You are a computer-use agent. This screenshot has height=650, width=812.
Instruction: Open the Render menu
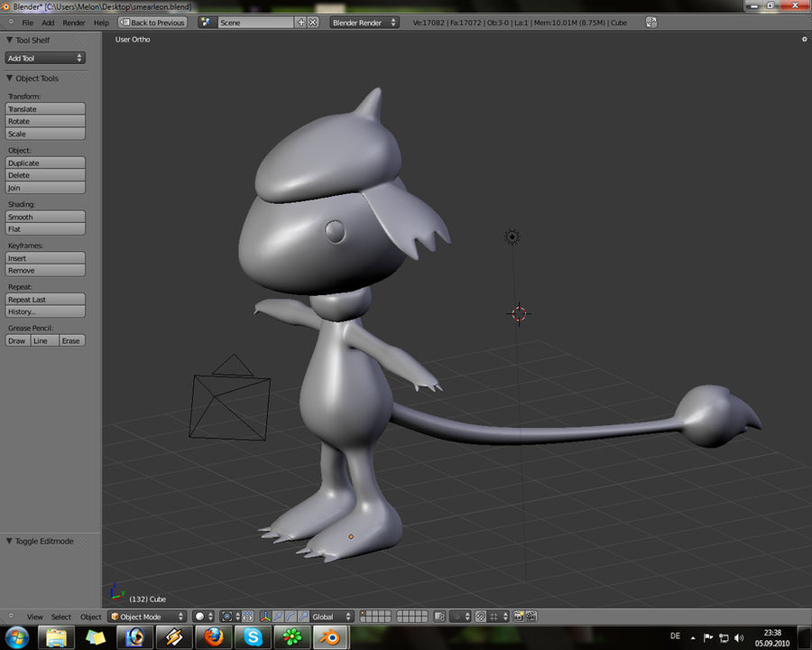point(74,23)
